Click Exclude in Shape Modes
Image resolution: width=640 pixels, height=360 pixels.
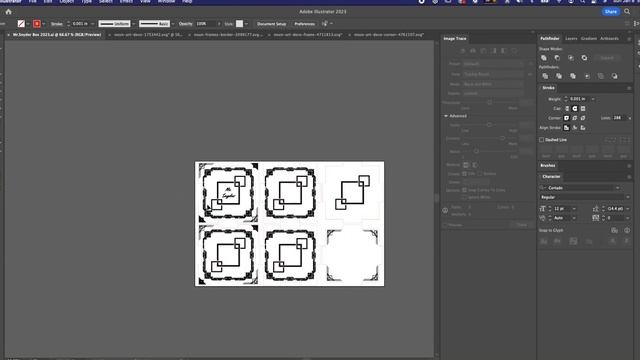(584, 58)
